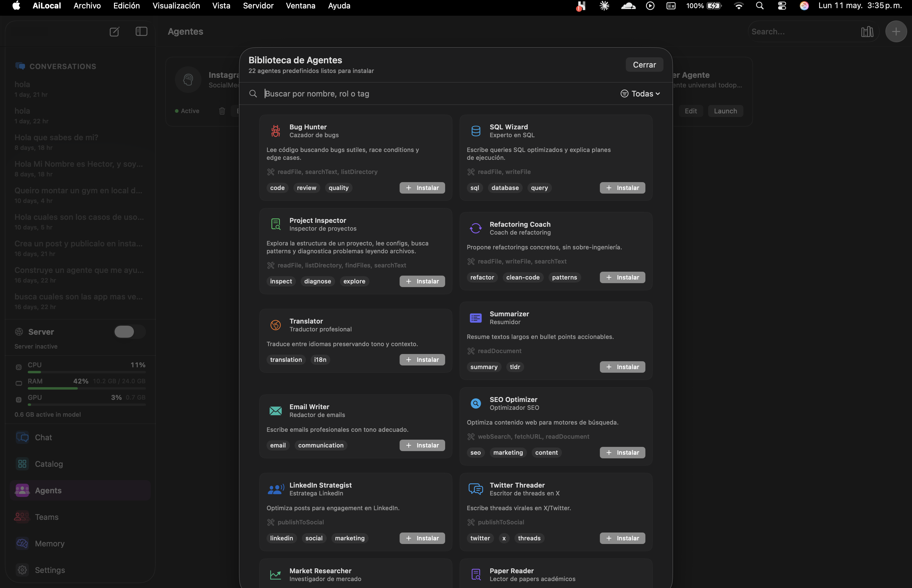Image resolution: width=912 pixels, height=588 pixels.
Task: Click the LinkedIn Strategist people icon
Action: [276, 489]
